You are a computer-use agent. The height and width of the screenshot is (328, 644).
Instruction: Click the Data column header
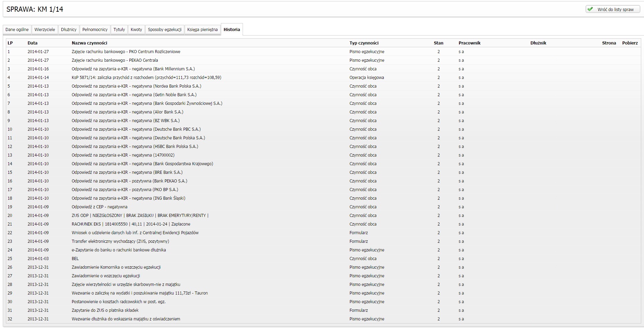(x=32, y=43)
